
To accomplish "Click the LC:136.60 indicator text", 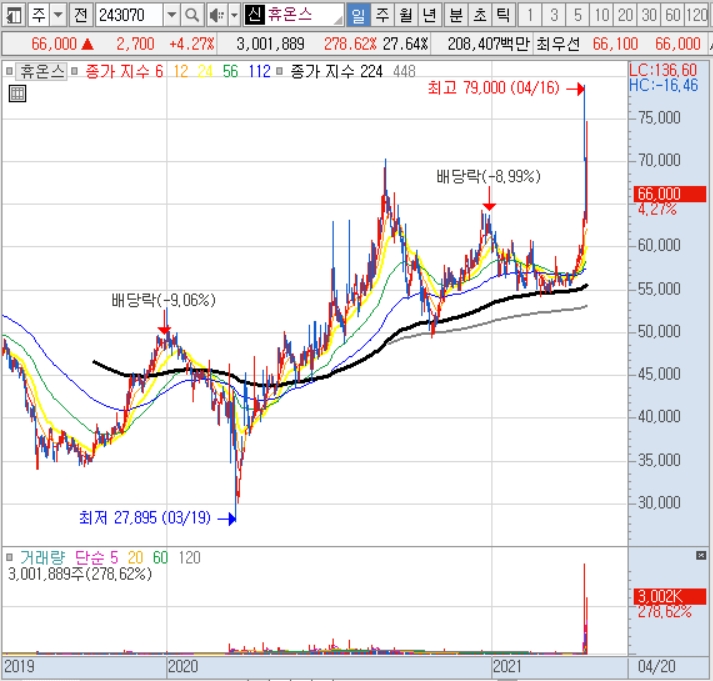I will (x=663, y=70).
